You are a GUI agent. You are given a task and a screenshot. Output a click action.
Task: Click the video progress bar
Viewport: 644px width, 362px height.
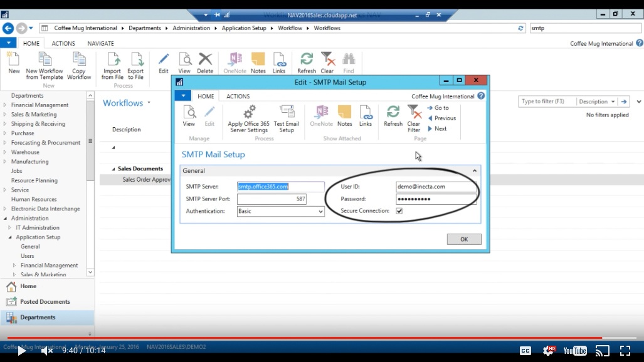(322, 338)
